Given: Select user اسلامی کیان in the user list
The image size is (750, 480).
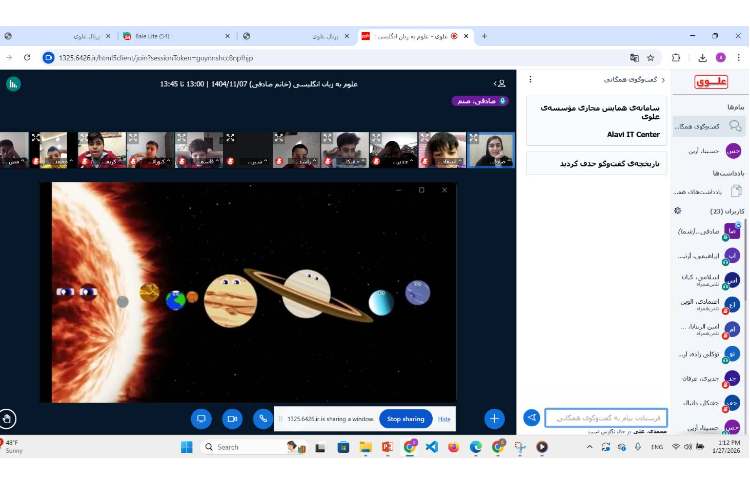Looking at the screenshot, I should [709, 280].
